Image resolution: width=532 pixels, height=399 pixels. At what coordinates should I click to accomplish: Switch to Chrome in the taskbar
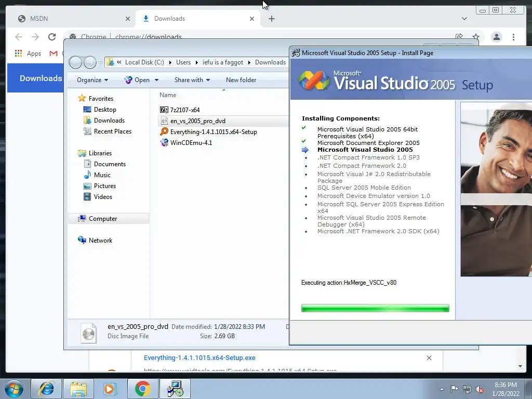coord(142,389)
